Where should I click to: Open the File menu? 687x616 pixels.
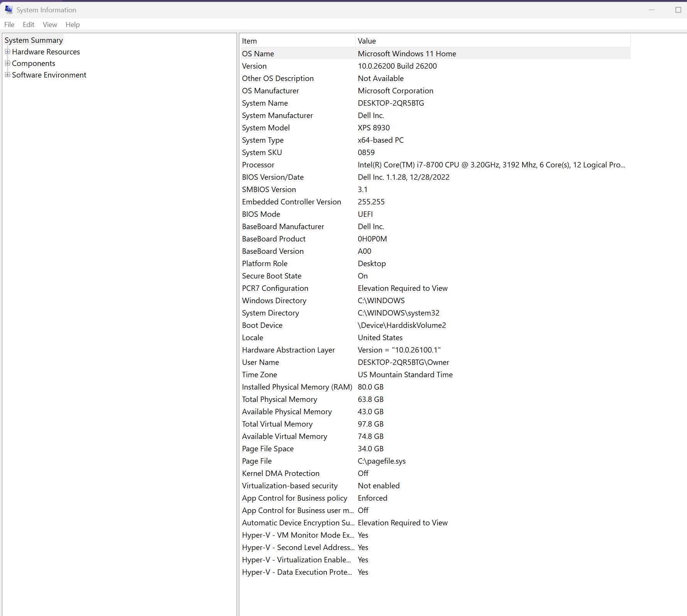point(9,25)
